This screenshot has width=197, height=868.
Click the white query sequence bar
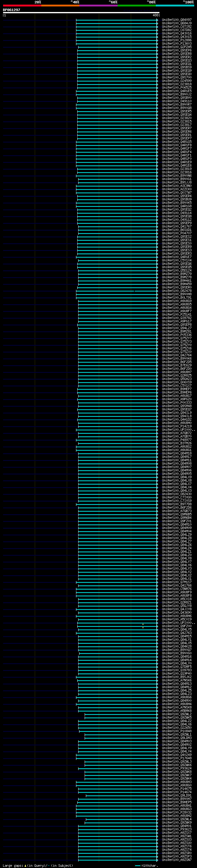click(x=81, y=13)
